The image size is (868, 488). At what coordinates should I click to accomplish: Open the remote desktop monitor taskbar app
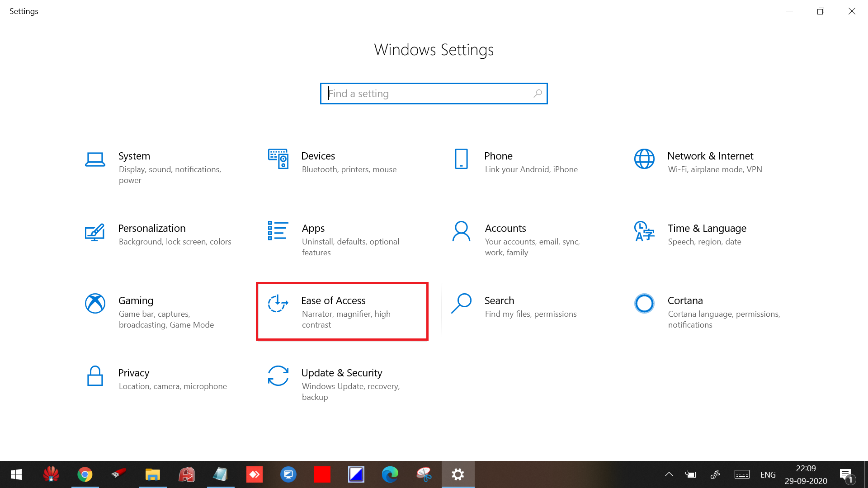click(x=288, y=474)
